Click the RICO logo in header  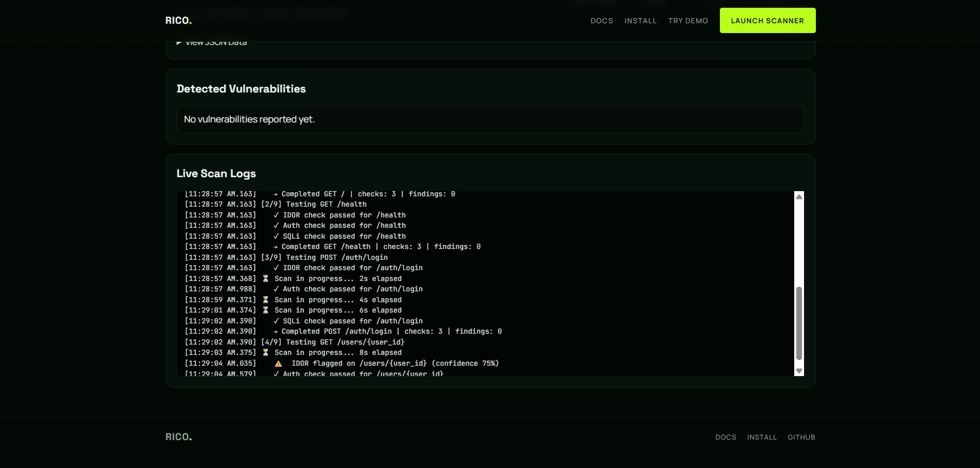179,21
